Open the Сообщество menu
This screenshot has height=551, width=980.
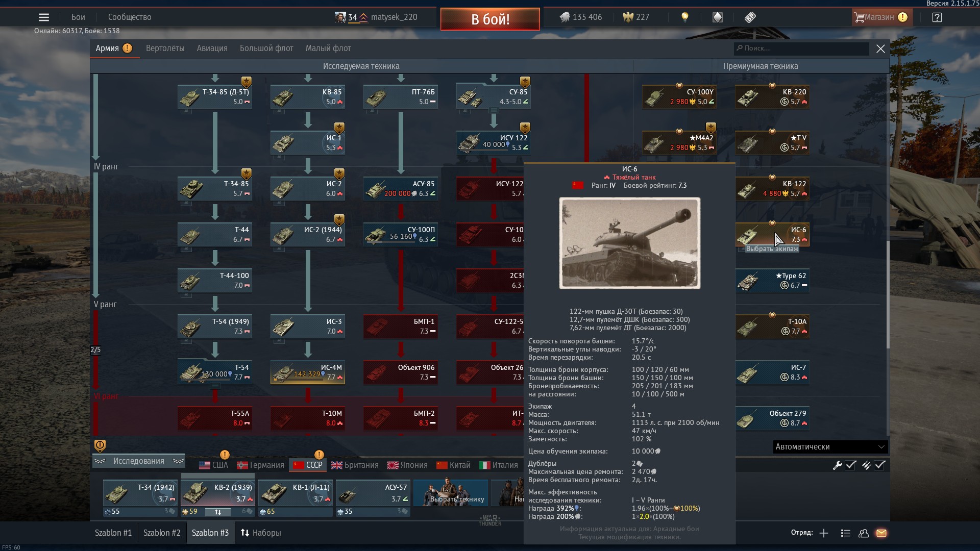[x=130, y=17]
